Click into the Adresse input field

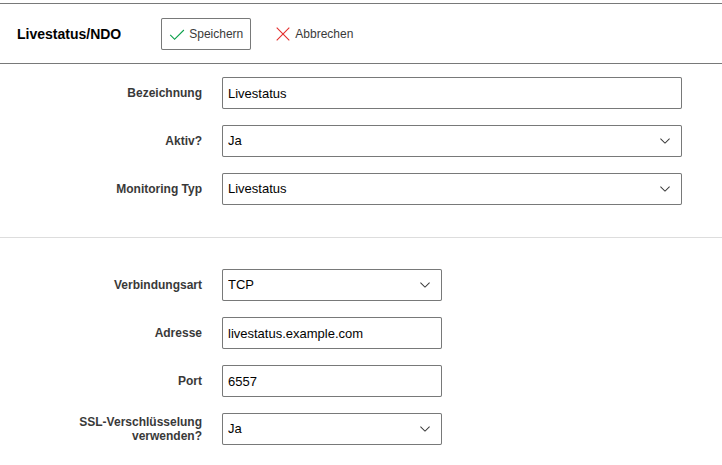(331, 333)
